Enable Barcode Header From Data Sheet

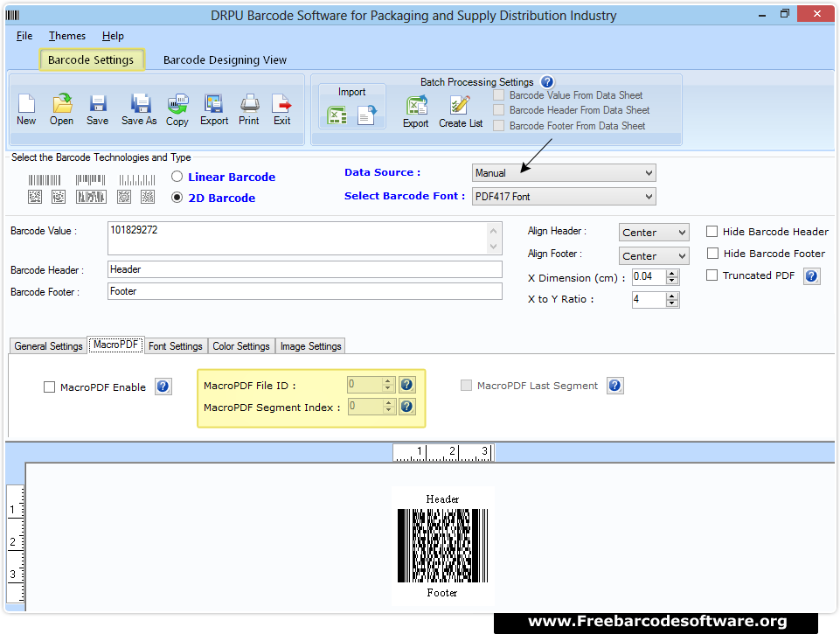(499, 110)
